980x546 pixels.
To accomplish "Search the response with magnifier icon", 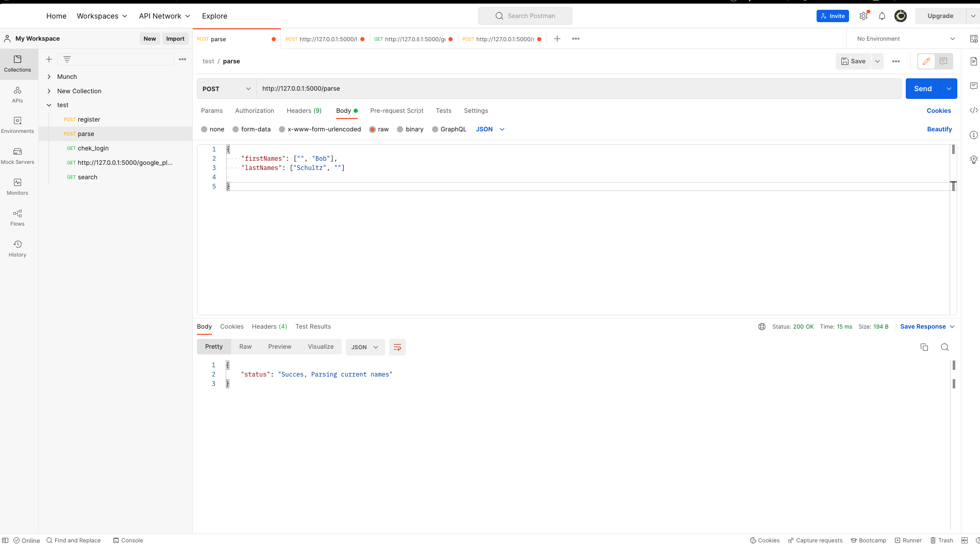I will click(944, 347).
